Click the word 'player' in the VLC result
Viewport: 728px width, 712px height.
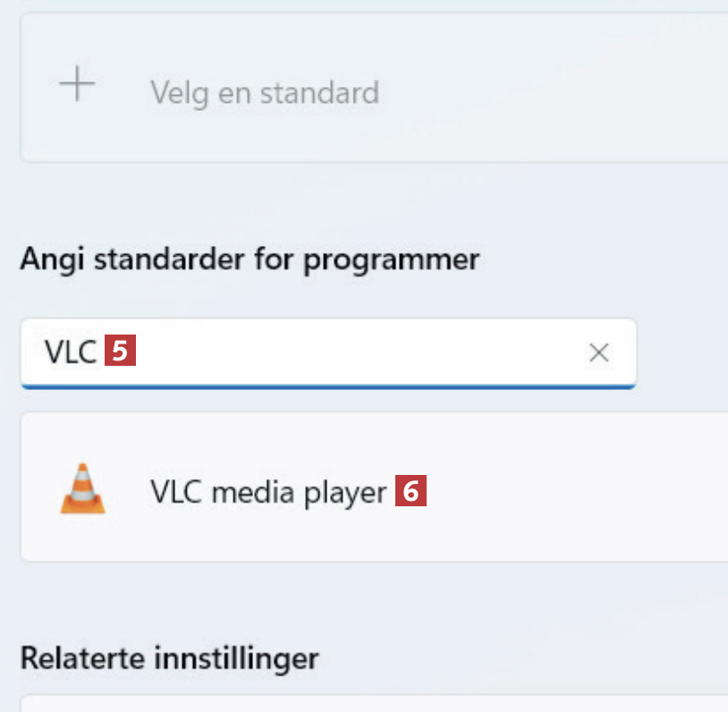(344, 492)
